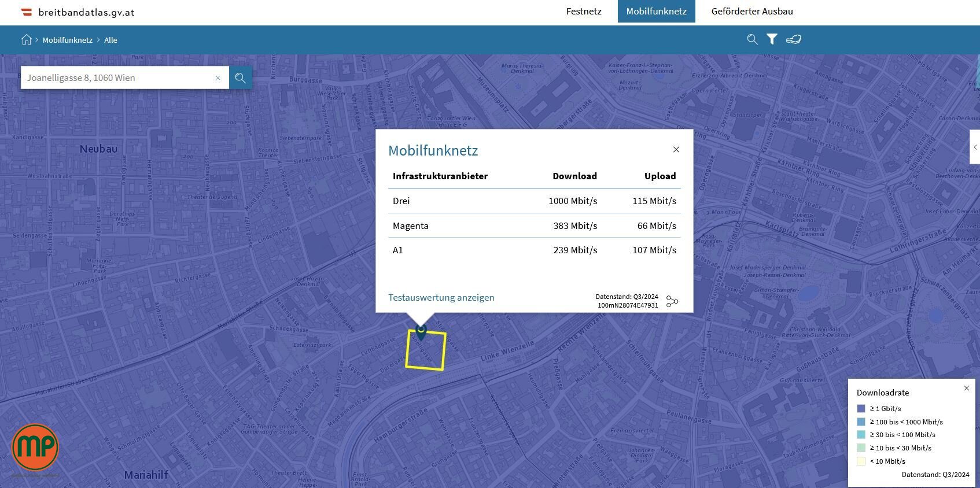
Task: Click the grid ID 100mN28074E47931
Action: (x=628, y=305)
